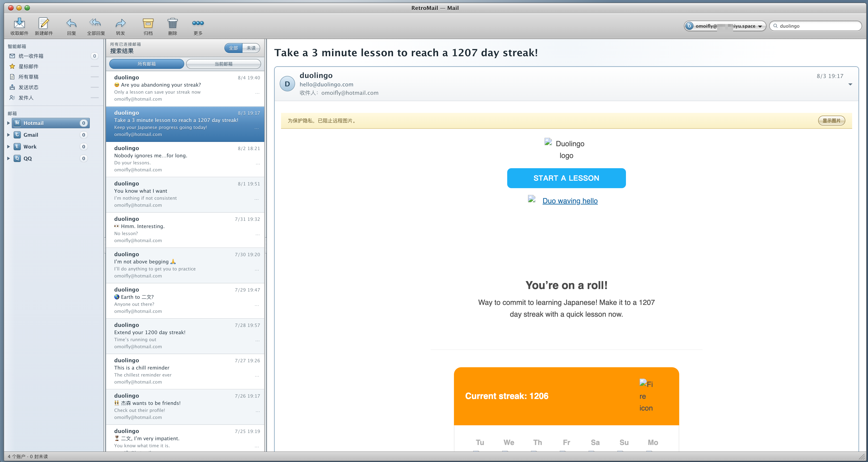Click the Reply All (全部回复) icon
The image size is (868, 462).
pos(95,23)
